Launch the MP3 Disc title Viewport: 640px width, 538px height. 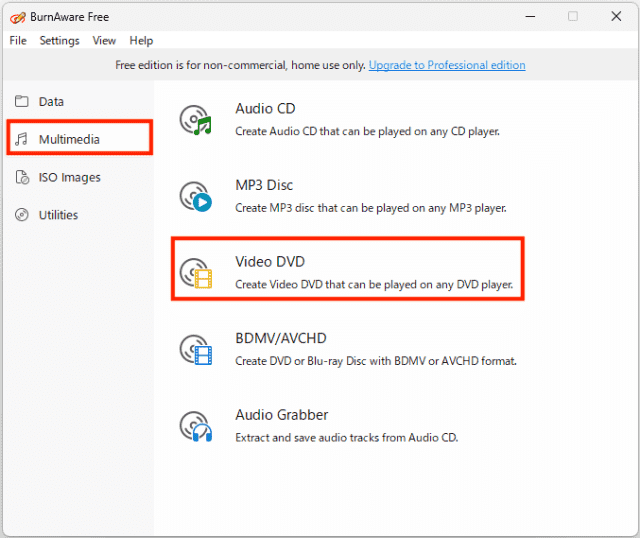[264, 185]
